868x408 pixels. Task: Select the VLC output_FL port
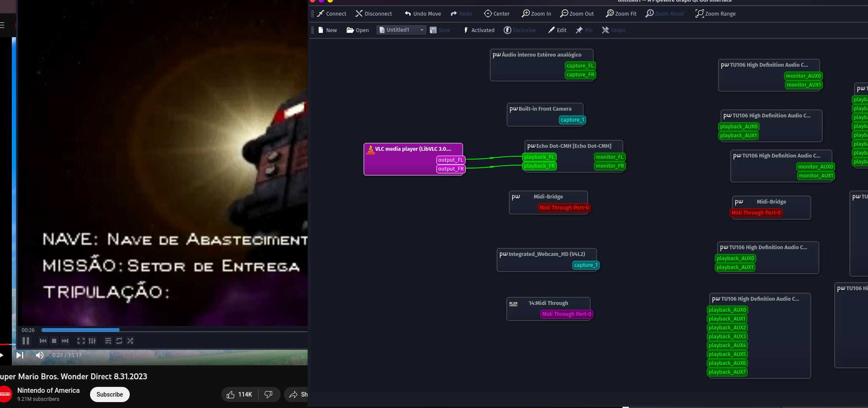[x=450, y=160]
